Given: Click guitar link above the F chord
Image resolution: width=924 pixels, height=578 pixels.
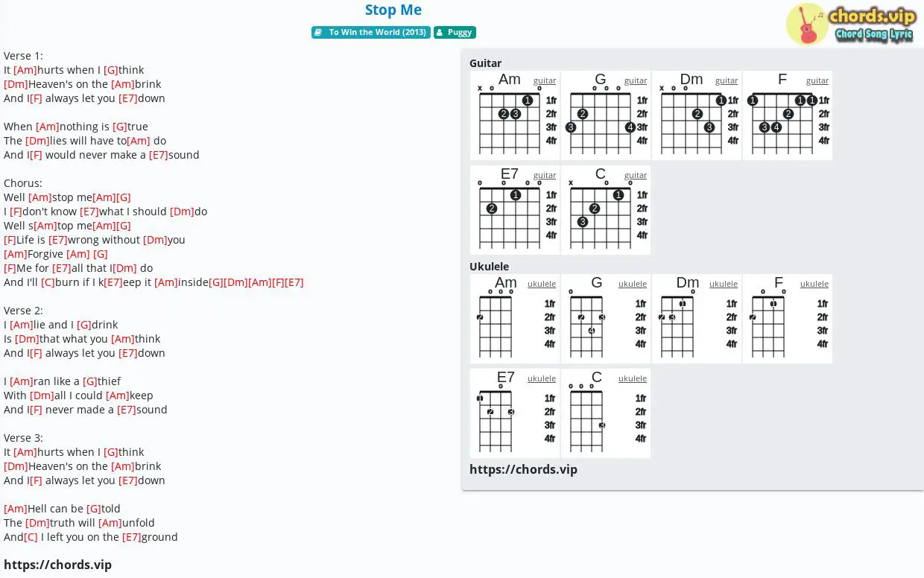Looking at the screenshot, I should (x=817, y=80).
